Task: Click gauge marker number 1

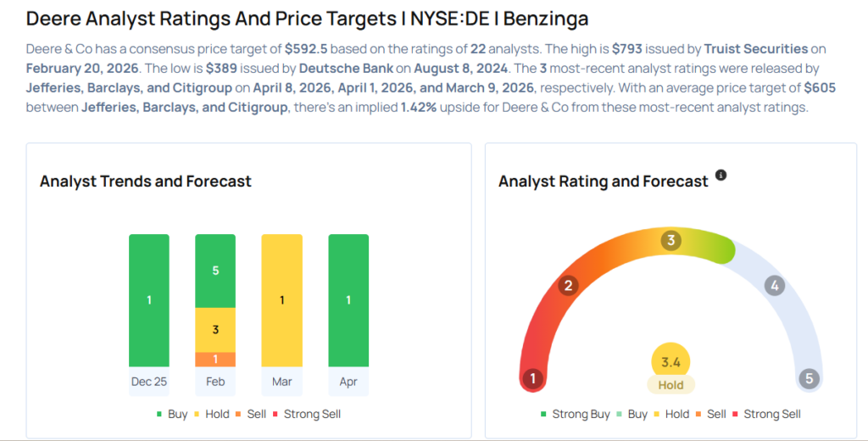Action: [532, 378]
